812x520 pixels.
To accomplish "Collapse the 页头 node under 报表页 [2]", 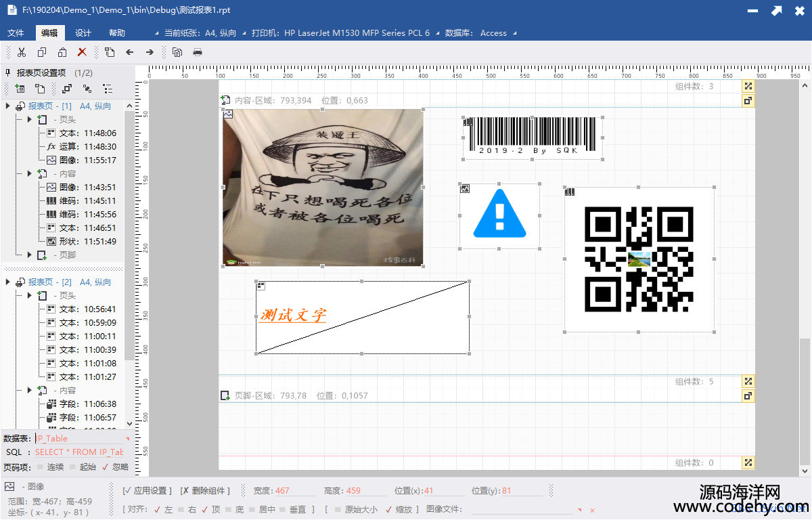I will coord(29,296).
